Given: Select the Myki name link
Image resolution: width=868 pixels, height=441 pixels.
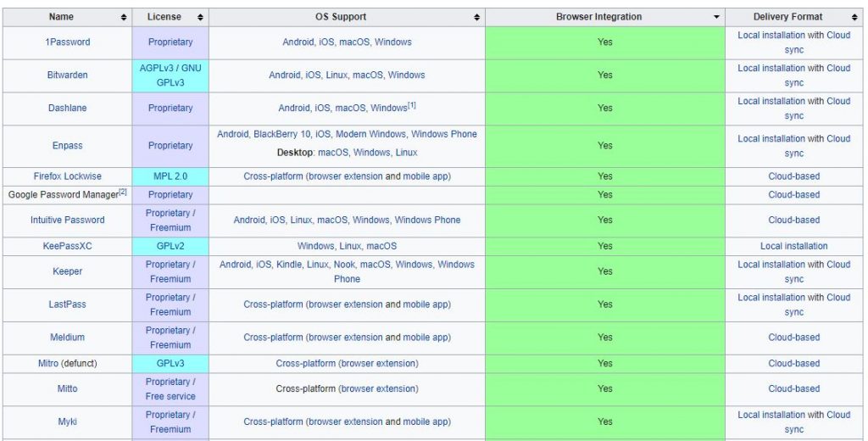Looking at the screenshot, I should 67,421.
